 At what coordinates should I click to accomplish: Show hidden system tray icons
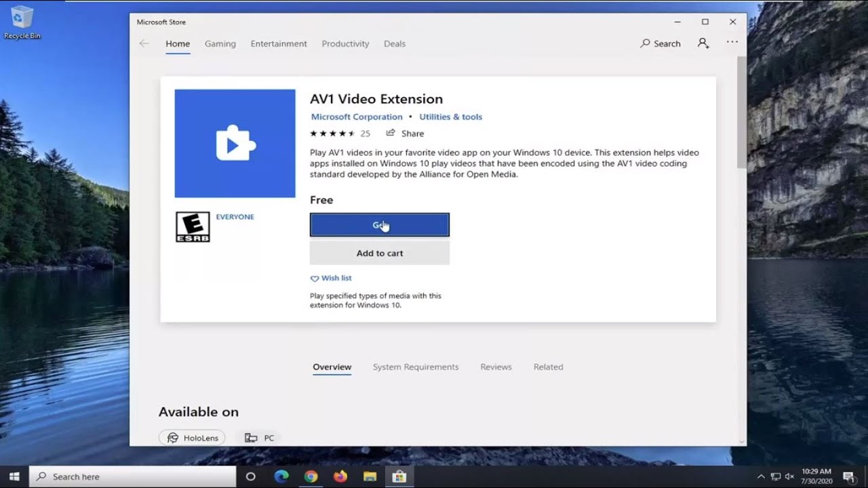tap(761, 476)
